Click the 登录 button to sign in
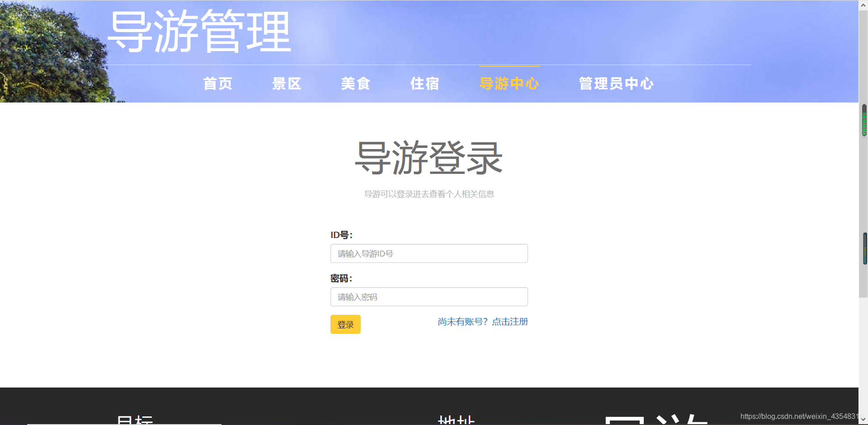The image size is (868, 425). (345, 324)
